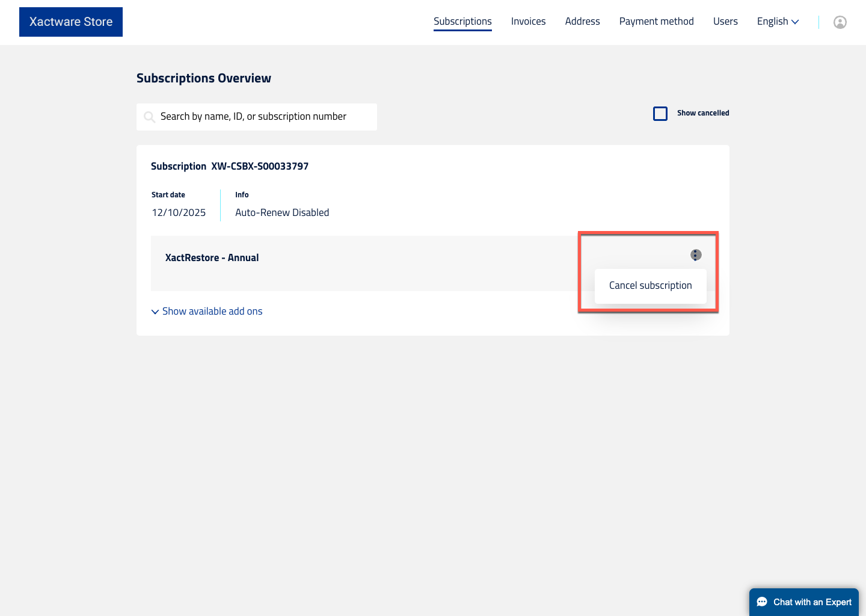Click the chevron arrow beside English
This screenshot has height=616, width=866.
[795, 22]
